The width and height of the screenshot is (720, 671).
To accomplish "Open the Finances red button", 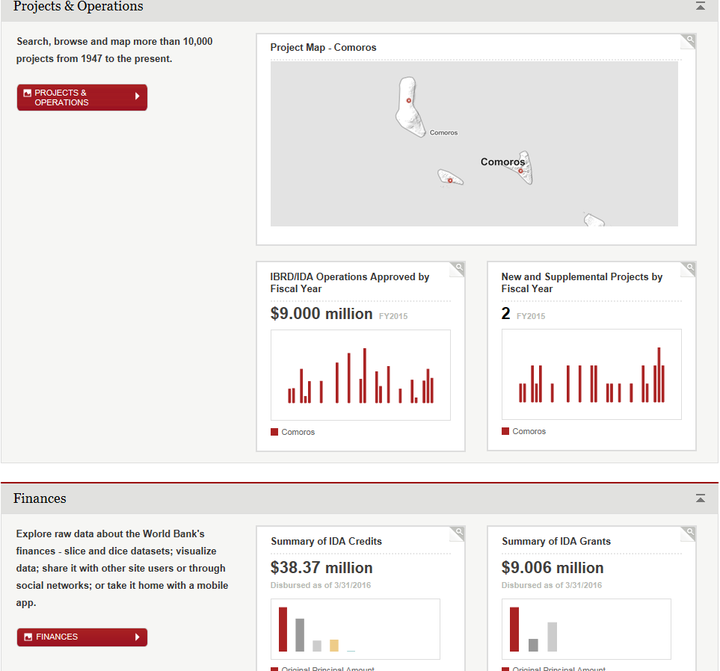I will click(x=82, y=637).
